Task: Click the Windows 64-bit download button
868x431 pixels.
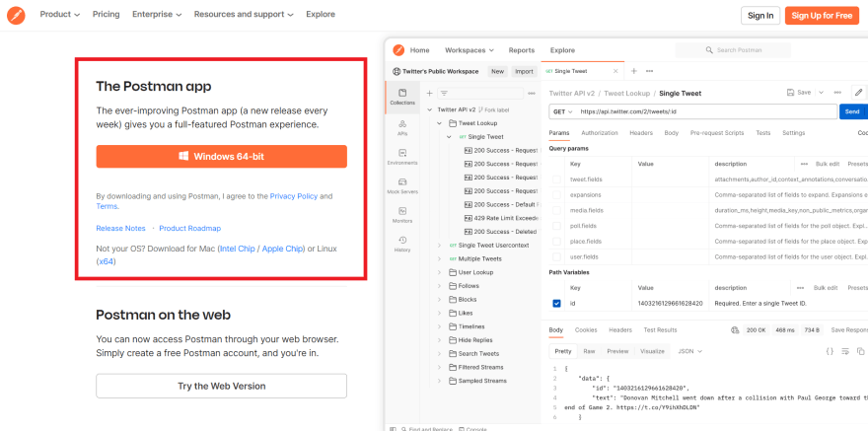Action: click(x=221, y=157)
